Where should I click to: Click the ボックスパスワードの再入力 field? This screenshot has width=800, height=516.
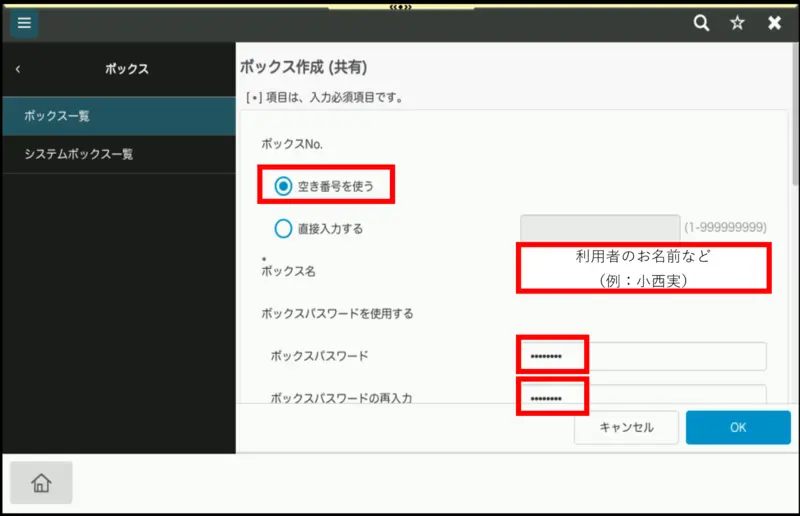tap(642, 396)
